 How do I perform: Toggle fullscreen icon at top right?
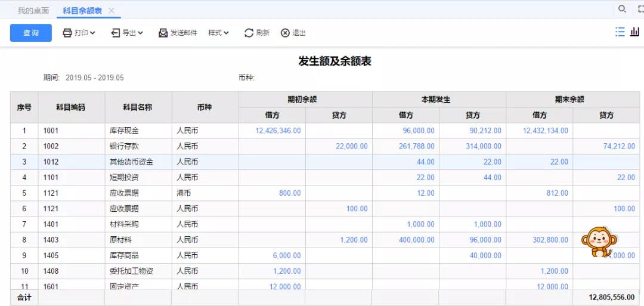tap(641, 9)
